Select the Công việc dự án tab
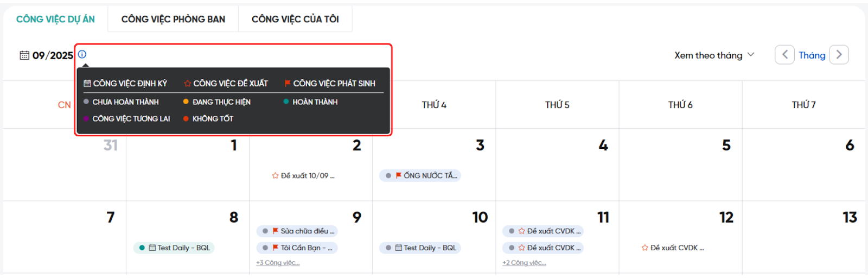The image size is (868, 278). pyautogui.click(x=55, y=19)
